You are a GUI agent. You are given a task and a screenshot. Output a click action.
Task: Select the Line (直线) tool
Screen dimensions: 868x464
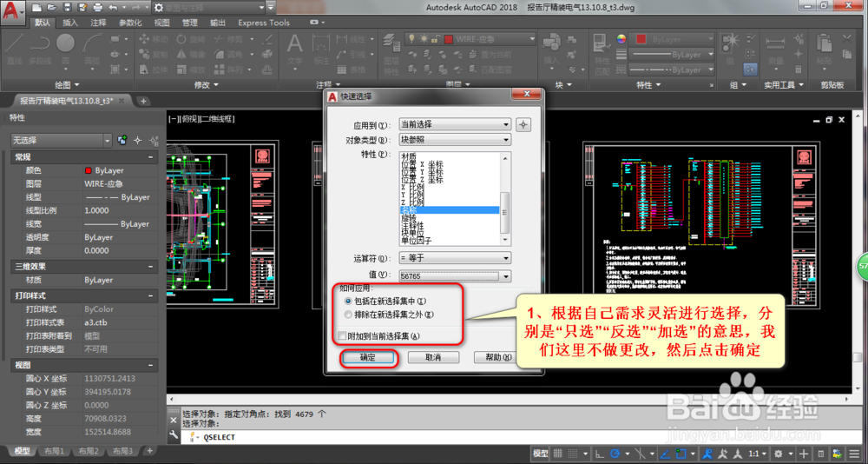[x=14, y=49]
